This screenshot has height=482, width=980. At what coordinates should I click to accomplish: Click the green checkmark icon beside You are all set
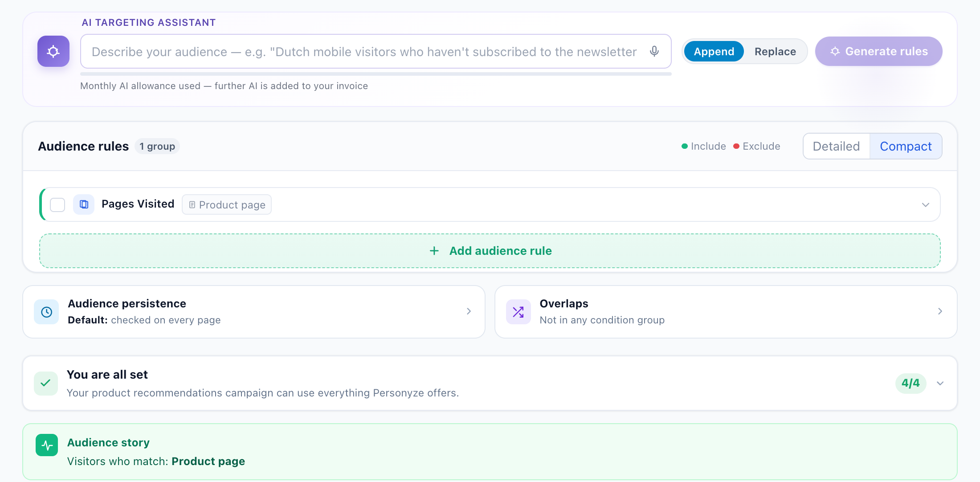click(46, 383)
